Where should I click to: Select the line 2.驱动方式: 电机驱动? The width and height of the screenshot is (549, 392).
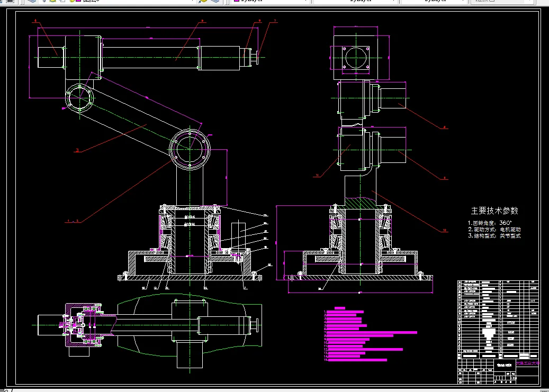(494, 230)
